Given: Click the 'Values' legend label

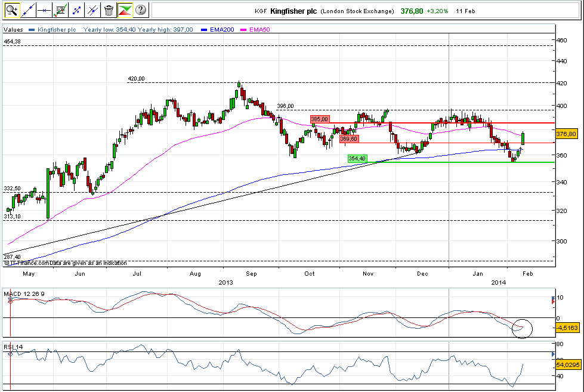Looking at the screenshot, I should [x=13, y=30].
